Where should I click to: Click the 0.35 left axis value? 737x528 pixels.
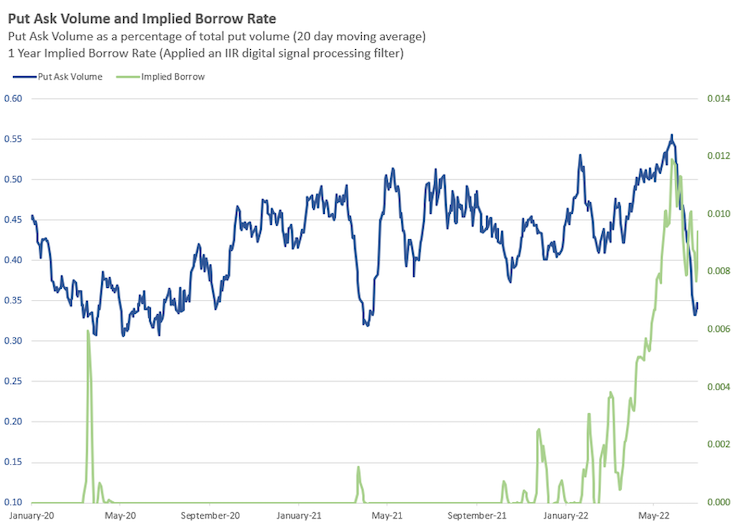click(14, 300)
